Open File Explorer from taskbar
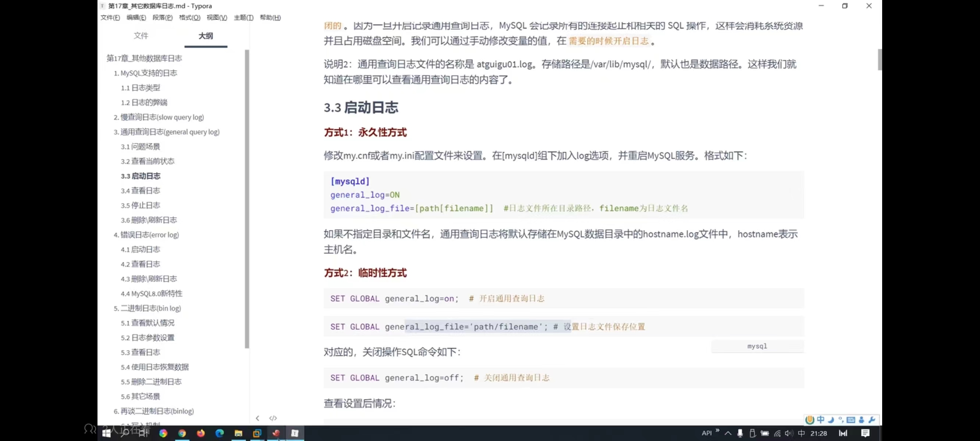This screenshot has height=441, width=980. (238, 433)
